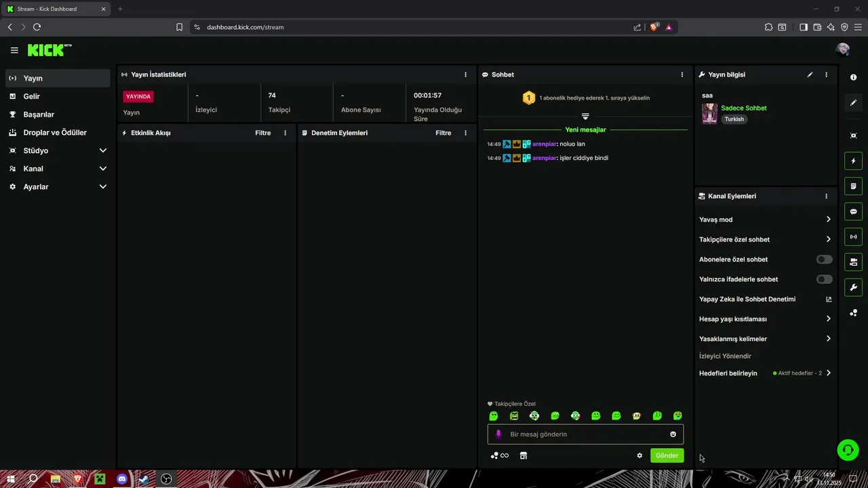This screenshot has width=868, height=488.
Task: Click the Turkish language tag
Action: pos(734,119)
